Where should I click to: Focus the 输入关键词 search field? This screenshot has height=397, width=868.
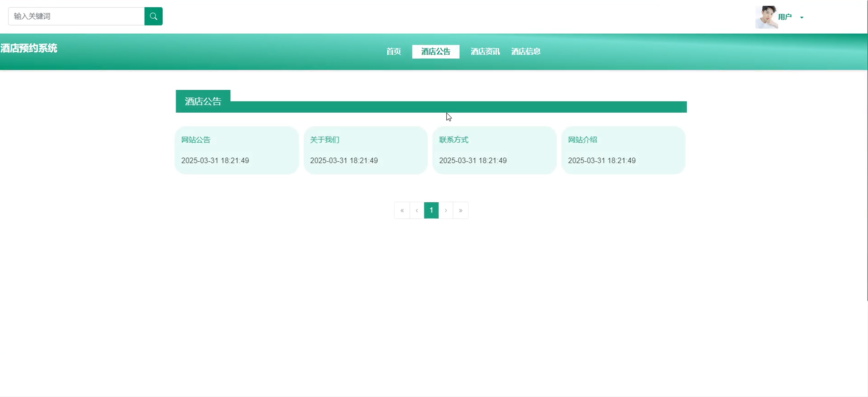click(x=76, y=16)
